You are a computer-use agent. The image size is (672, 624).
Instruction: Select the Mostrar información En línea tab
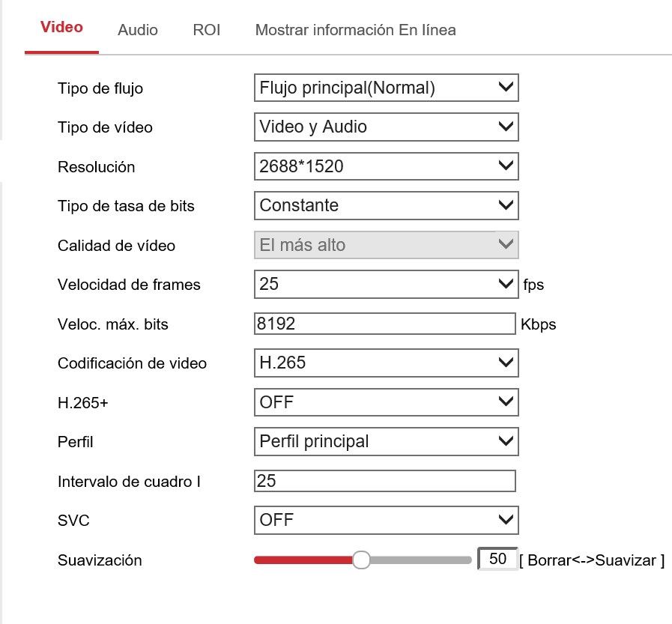pyautogui.click(x=355, y=30)
